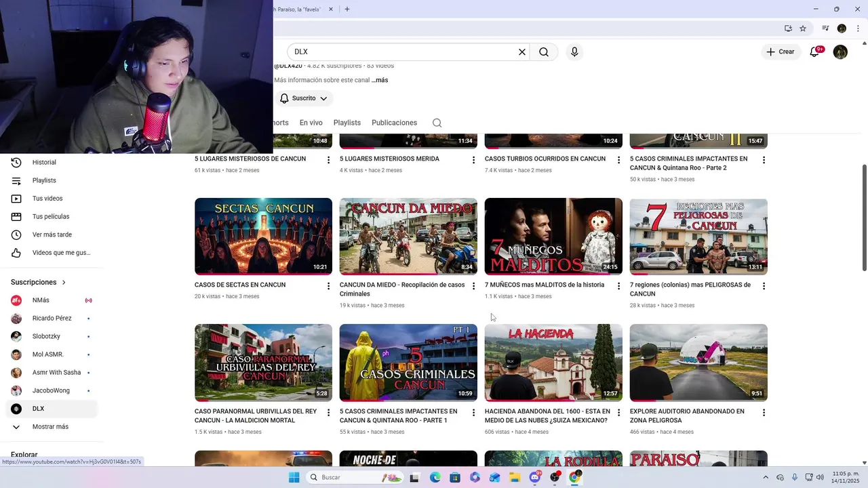Open File Explorer from the taskbar

(515, 477)
